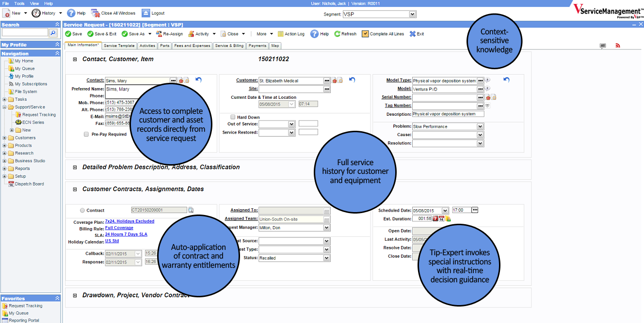Open the US Std holiday calendar link

(112, 241)
